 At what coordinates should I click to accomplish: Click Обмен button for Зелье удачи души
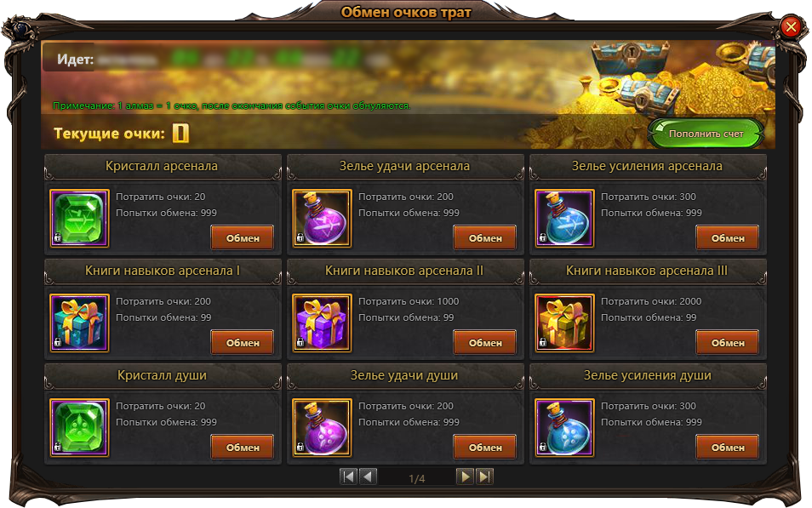click(x=485, y=448)
